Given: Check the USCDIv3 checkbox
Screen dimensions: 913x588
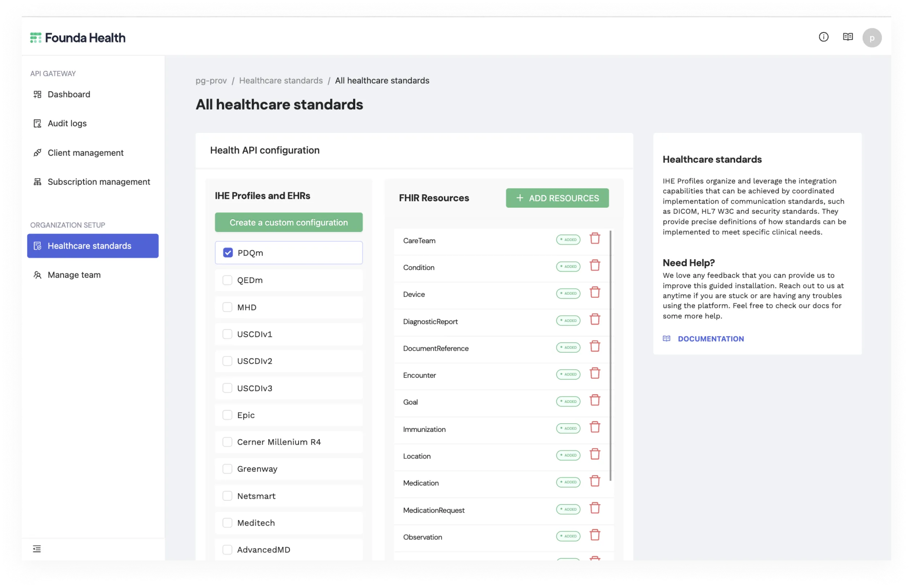Looking at the screenshot, I should click(x=227, y=388).
